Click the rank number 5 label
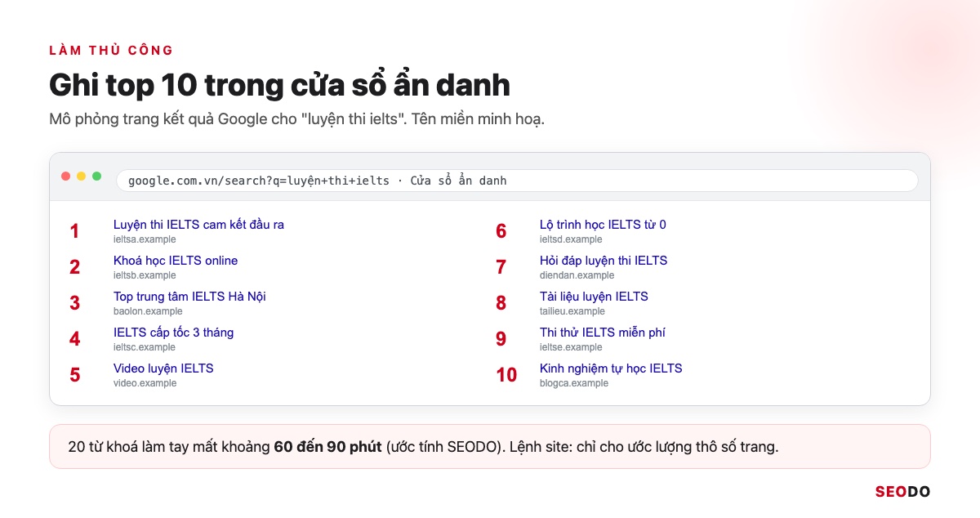 pos(74,375)
